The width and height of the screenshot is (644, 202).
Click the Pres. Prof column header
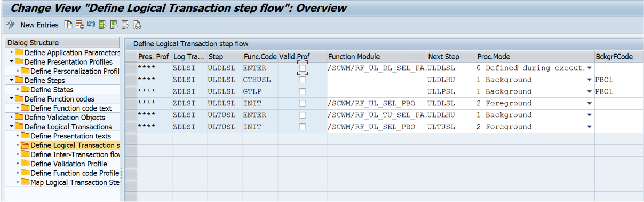tap(154, 57)
